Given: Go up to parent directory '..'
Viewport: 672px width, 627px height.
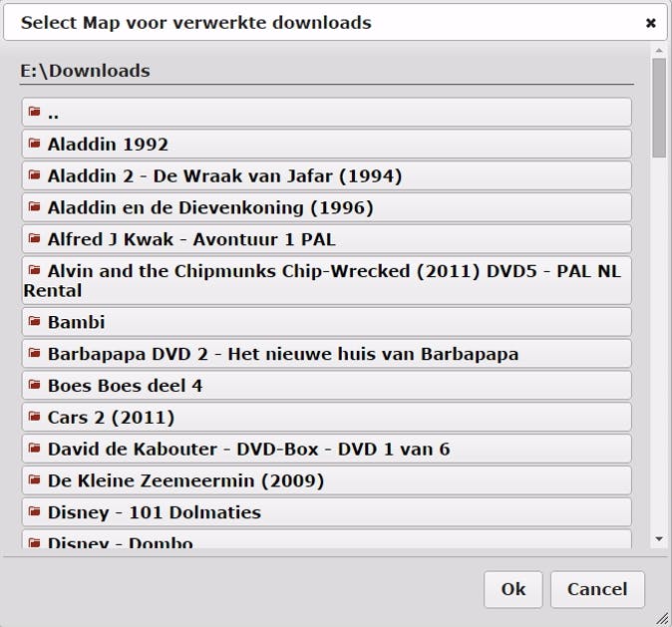Looking at the screenshot, I should coord(327,113).
